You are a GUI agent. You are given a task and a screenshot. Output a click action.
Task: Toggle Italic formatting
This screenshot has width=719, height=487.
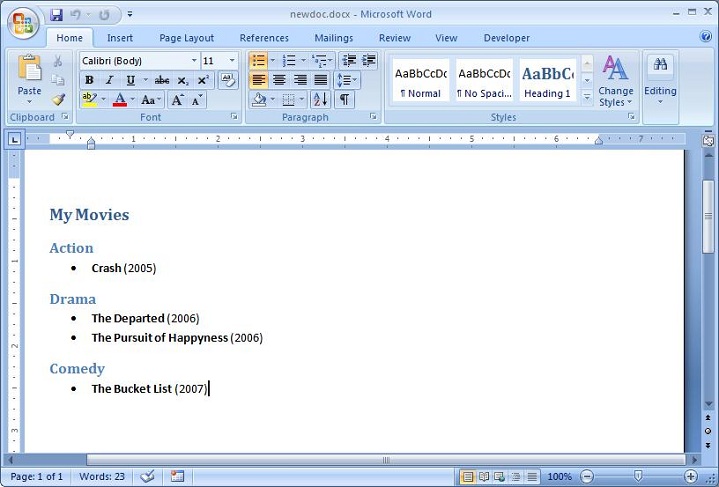pyautogui.click(x=110, y=80)
